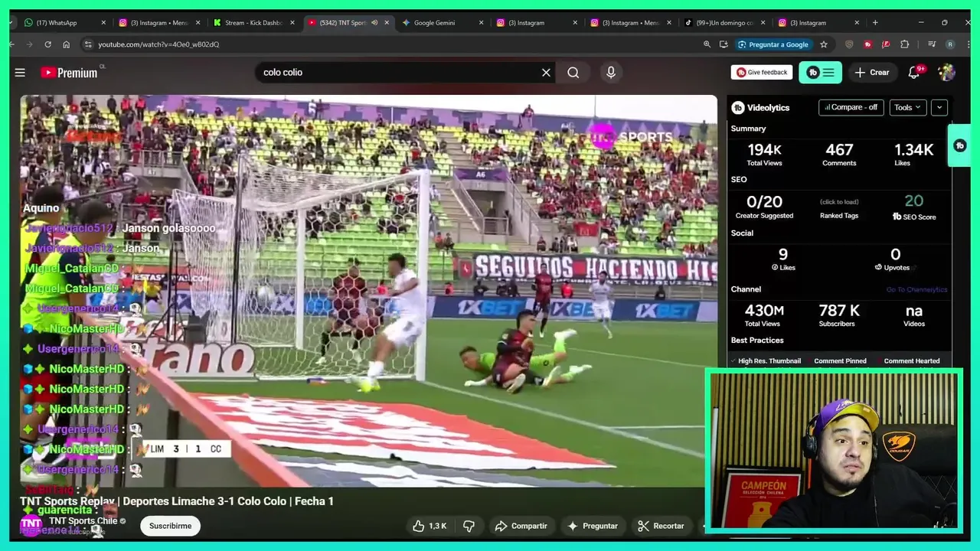Screen dimensions: 980x551
Task: Open media controls icon in Chrome toolbar
Action: (932, 44)
